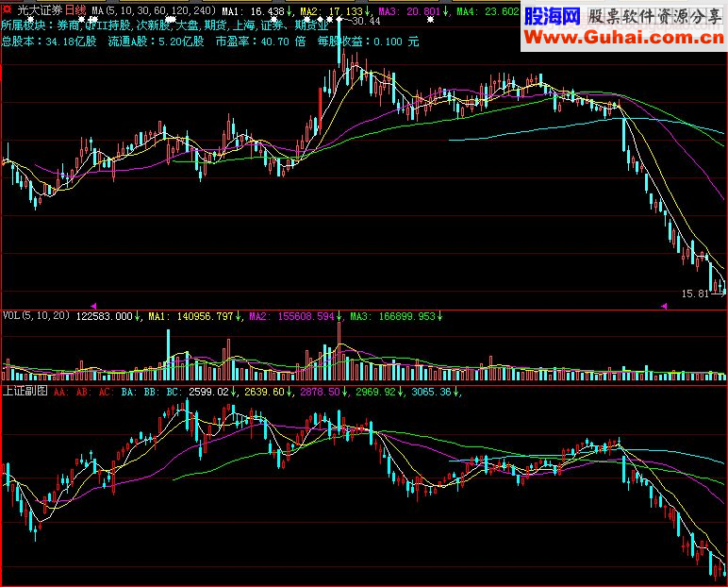The image size is (728, 587).
Task: Click the 流通A股: 5.20亿股 value
Action: (156, 42)
